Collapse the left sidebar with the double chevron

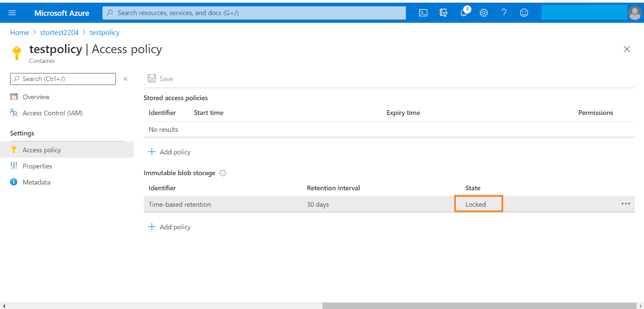tap(126, 79)
